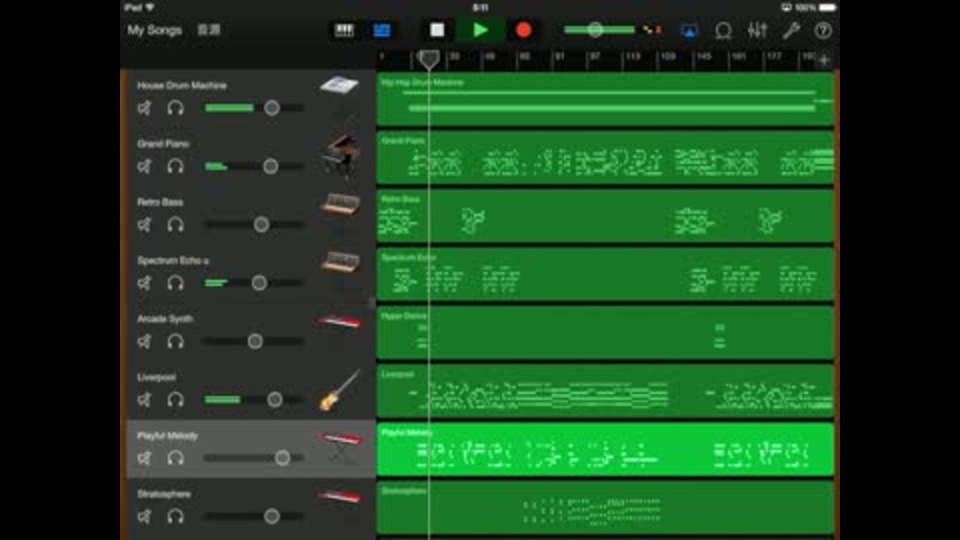This screenshot has width=960, height=540.
Task: Adjust Arcade Synth volume slider
Action: pyautogui.click(x=253, y=341)
